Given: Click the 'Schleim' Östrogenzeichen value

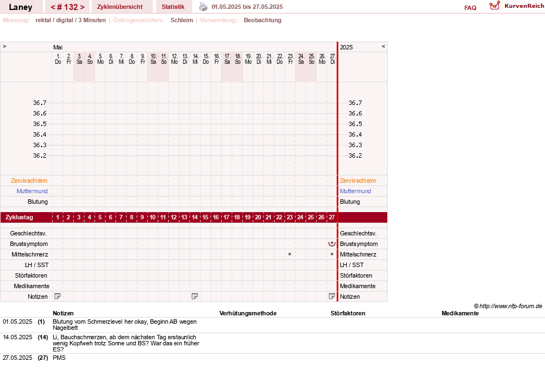Looking at the screenshot, I should pyautogui.click(x=182, y=20).
